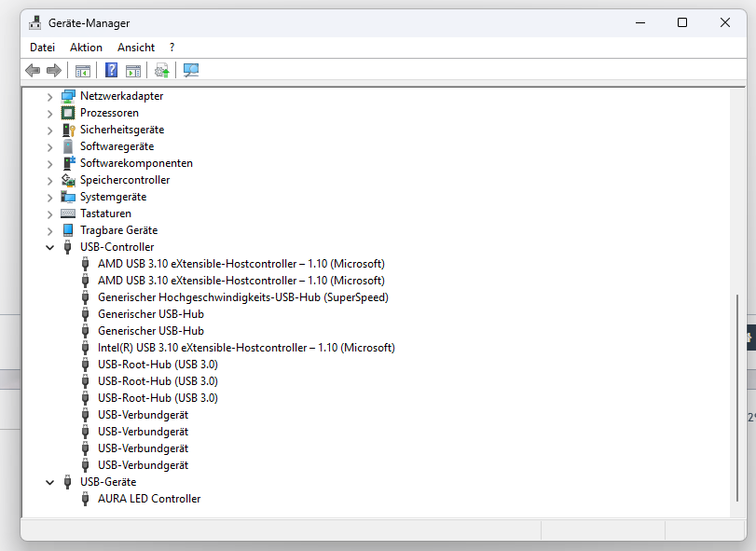Select Prozessoren label
The image size is (756, 551).
[109, 113]
